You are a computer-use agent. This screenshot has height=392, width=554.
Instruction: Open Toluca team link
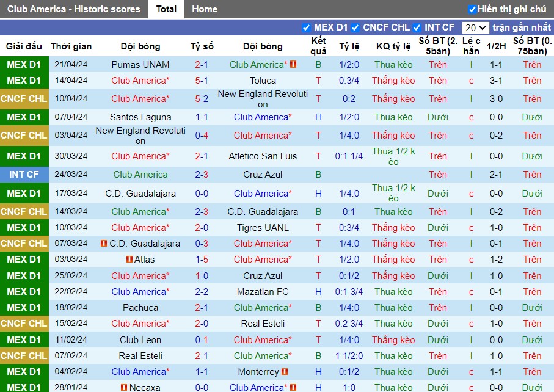coord(263,81)
